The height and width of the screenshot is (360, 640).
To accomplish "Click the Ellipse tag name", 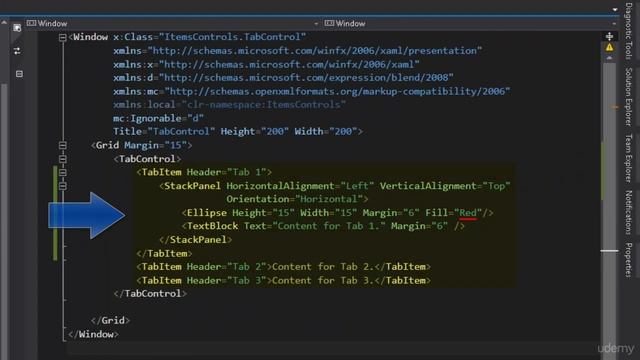I will click(207, 213).
